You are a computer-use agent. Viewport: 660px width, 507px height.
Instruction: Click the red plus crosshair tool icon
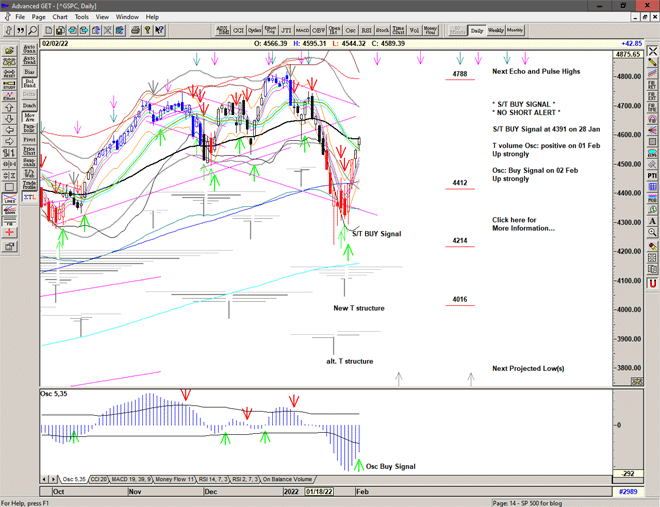(x=9, y=231)
